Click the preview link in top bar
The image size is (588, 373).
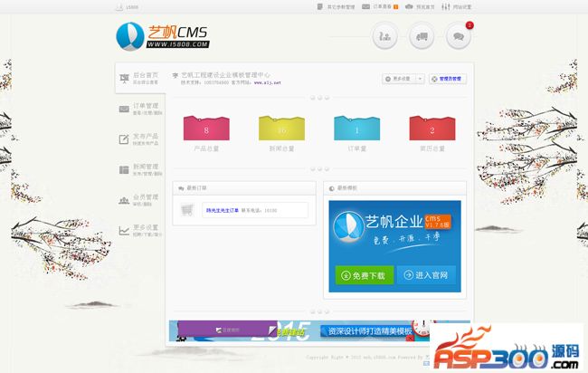425,6
